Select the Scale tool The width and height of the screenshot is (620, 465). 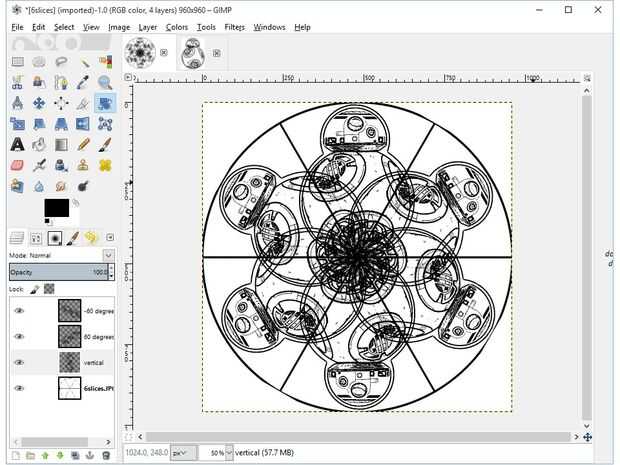pos(17,124)
